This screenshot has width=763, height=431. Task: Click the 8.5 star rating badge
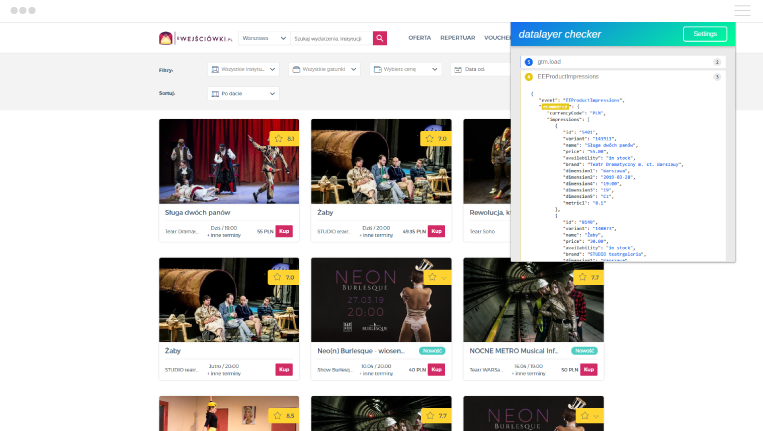point(284,415)
